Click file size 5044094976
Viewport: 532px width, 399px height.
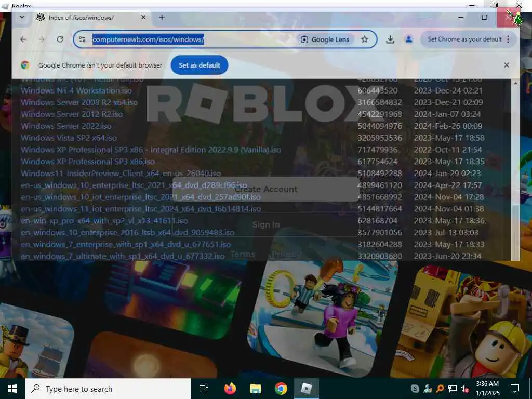[380, 126]
